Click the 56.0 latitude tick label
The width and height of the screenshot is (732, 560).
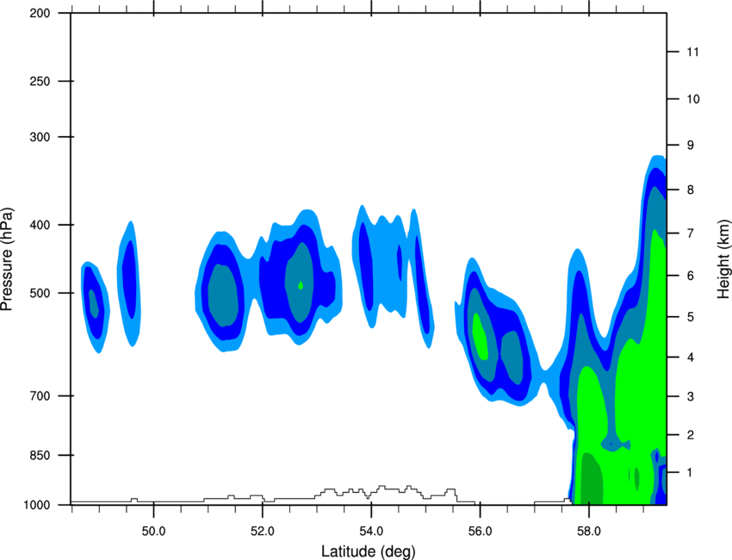coord(481,532)
